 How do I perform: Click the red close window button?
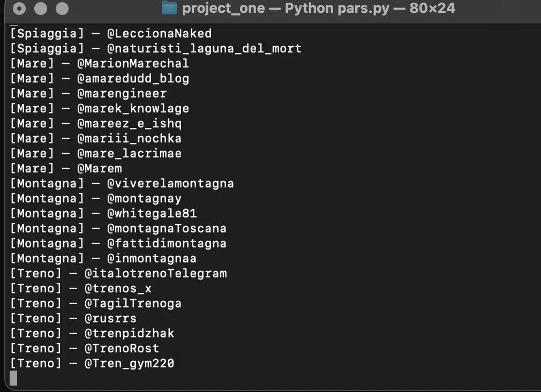(x=19, y=8)
